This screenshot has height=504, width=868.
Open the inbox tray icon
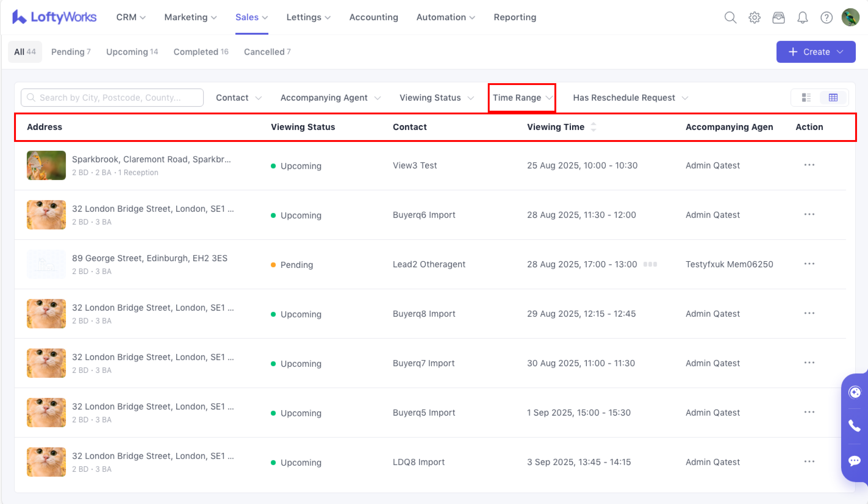[x=778, y=17]
